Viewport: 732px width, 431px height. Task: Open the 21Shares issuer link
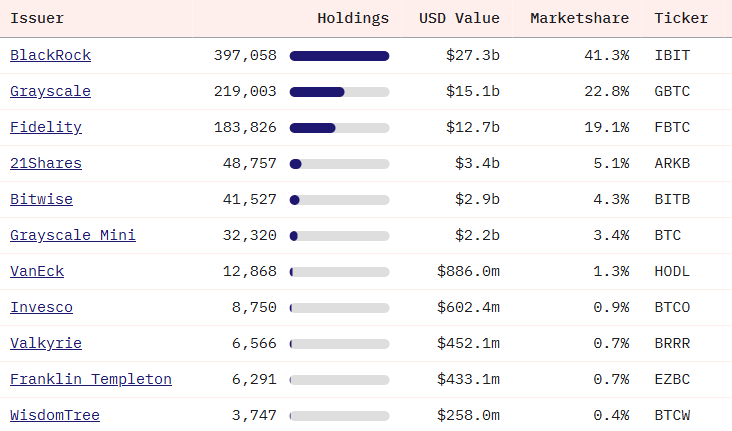(x=46, y=163)
